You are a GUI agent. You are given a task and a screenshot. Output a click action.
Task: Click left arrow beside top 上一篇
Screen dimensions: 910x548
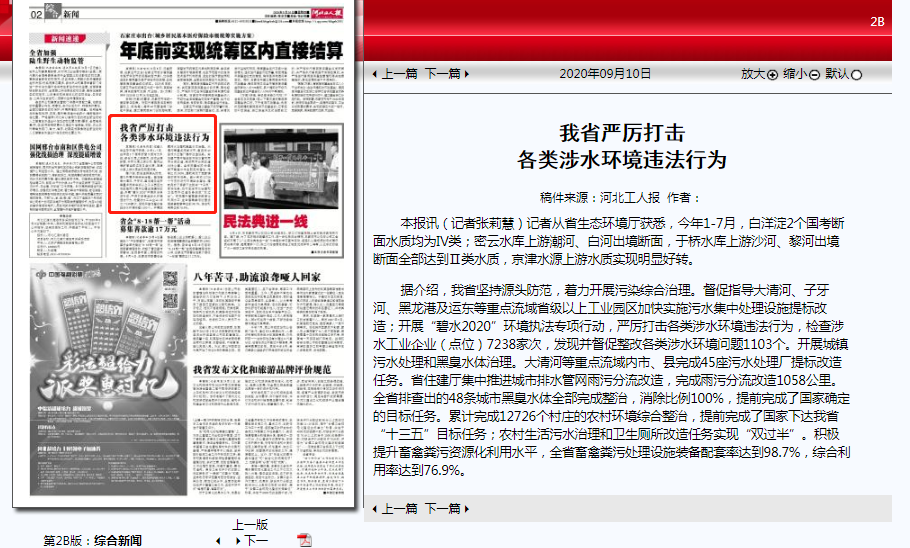[x=374, y=74]
